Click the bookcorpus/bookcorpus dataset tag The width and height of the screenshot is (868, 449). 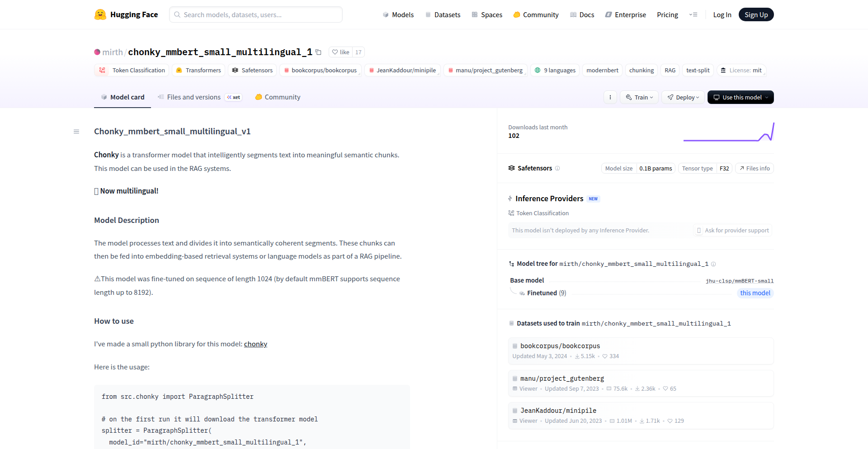coord(320,70)
